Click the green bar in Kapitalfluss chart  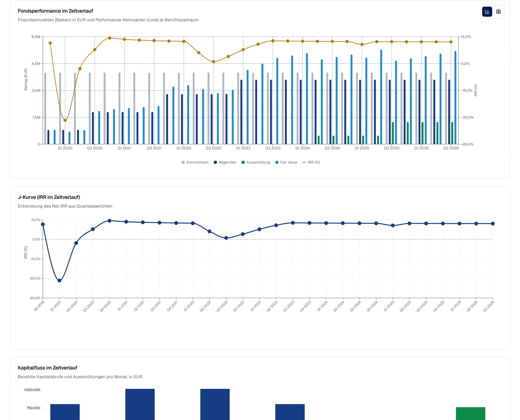point(471,414)
